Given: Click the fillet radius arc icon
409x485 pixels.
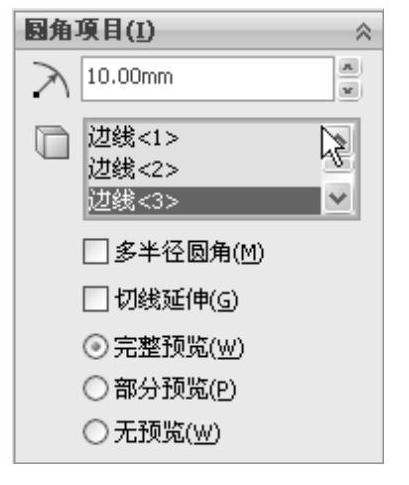Looking at the screenshot, I should point(51,80).
